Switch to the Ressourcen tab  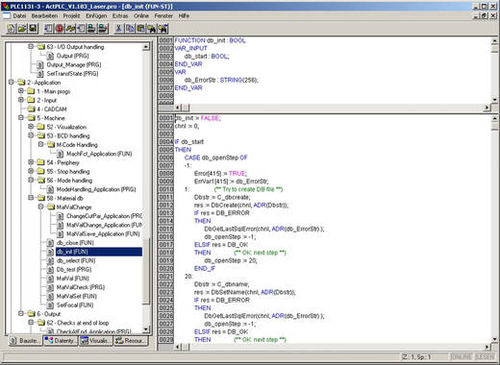click(x=131, y=341)
